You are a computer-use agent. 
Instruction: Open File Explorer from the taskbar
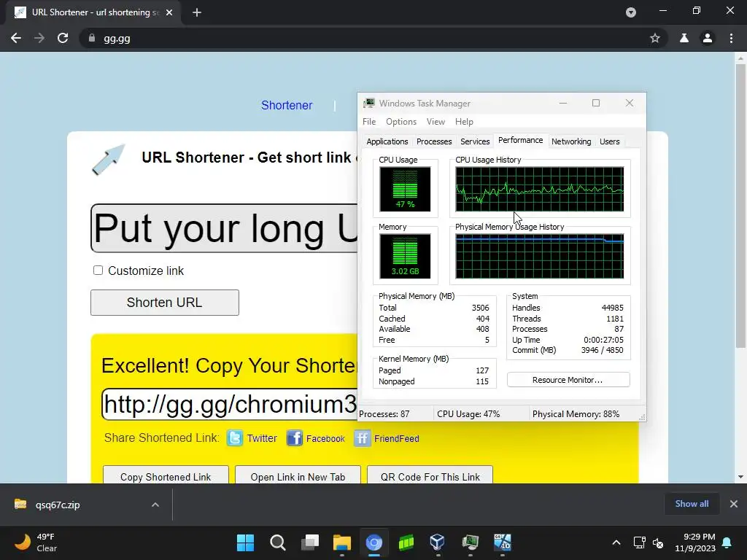342,542
